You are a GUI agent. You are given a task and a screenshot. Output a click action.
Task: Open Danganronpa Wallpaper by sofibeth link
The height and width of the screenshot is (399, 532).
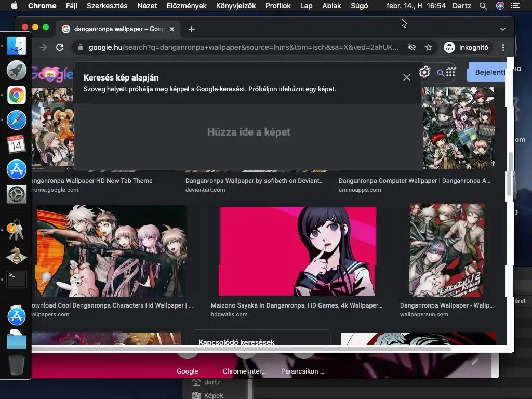pos(254,181)
